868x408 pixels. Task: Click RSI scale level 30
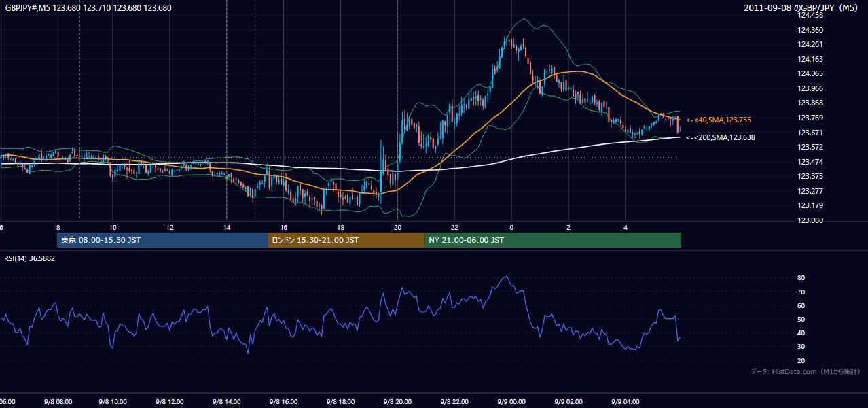coord(801,347)
